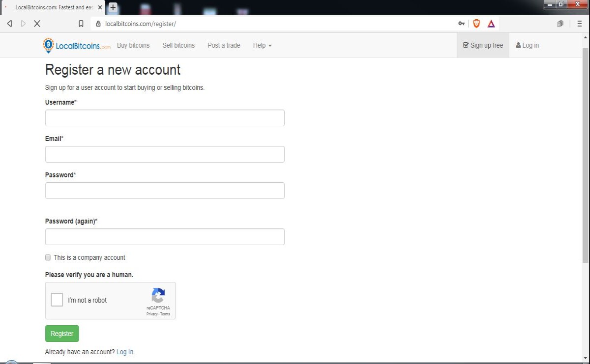The width and height of the screenshot is (590, 364).
Task: Focus the Username input field
Action: (165, 118)
